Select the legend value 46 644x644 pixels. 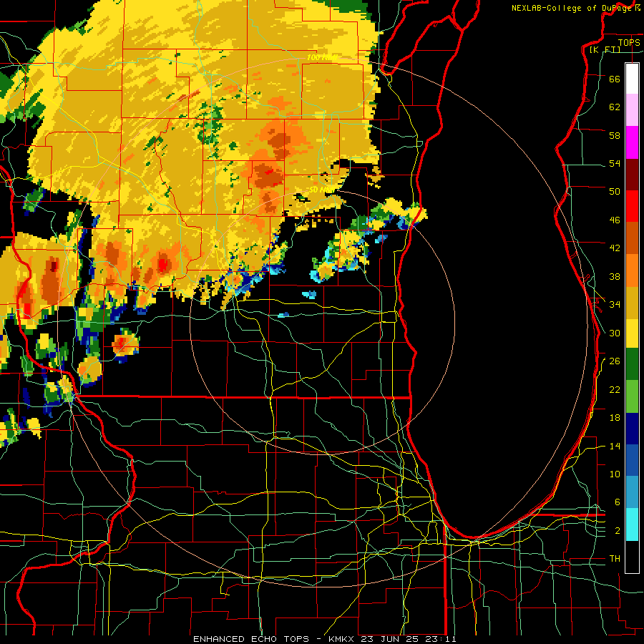(615, 220)
